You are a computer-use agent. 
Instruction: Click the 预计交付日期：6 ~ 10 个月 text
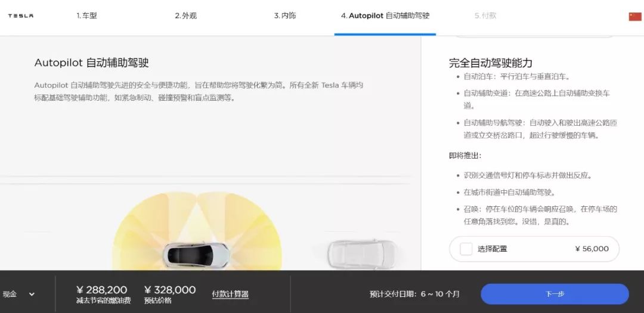pyautogui.click(x=414, y=294)
